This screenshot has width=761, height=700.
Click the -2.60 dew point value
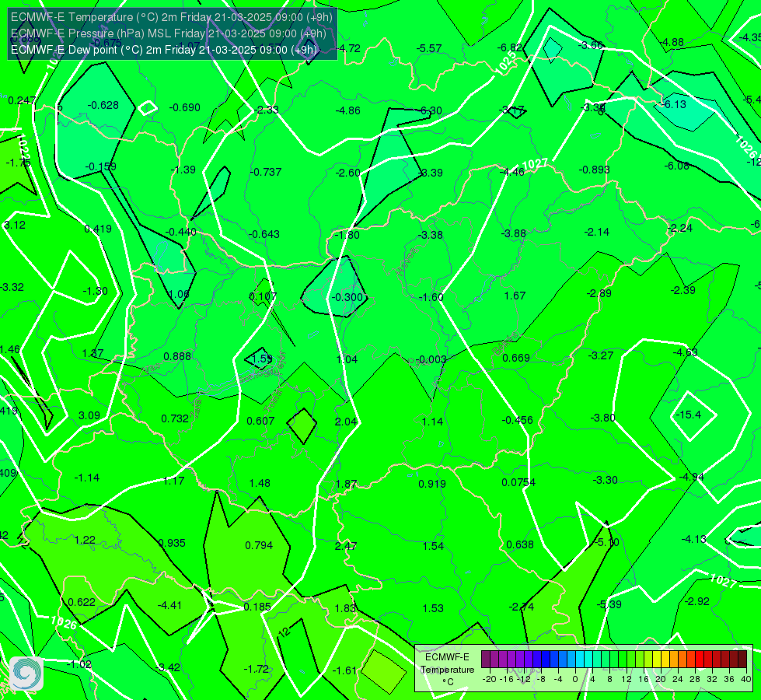(x=348, y=173)
